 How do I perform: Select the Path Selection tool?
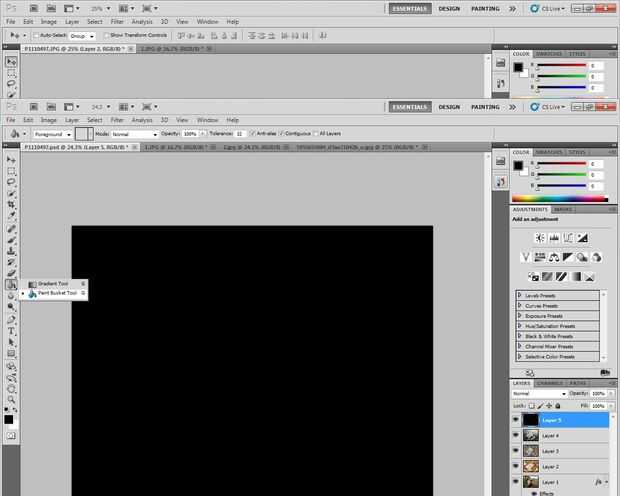[x=11, y=342]
